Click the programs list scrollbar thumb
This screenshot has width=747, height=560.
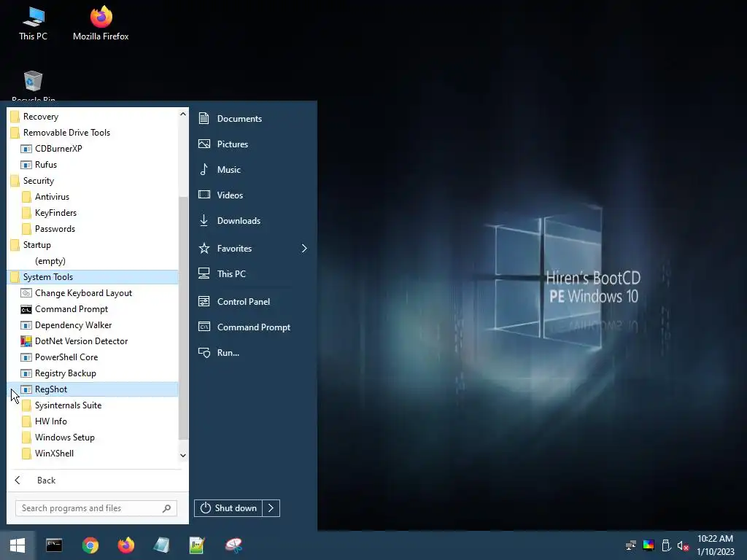pos(183,318)
